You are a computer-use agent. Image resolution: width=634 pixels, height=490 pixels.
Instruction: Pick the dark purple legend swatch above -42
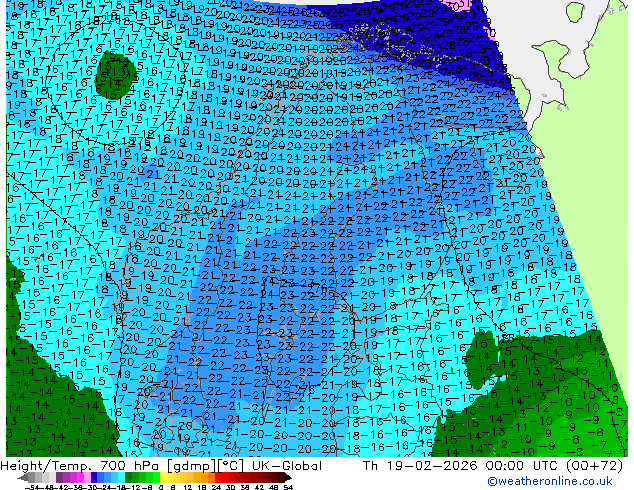coord(59,478)
